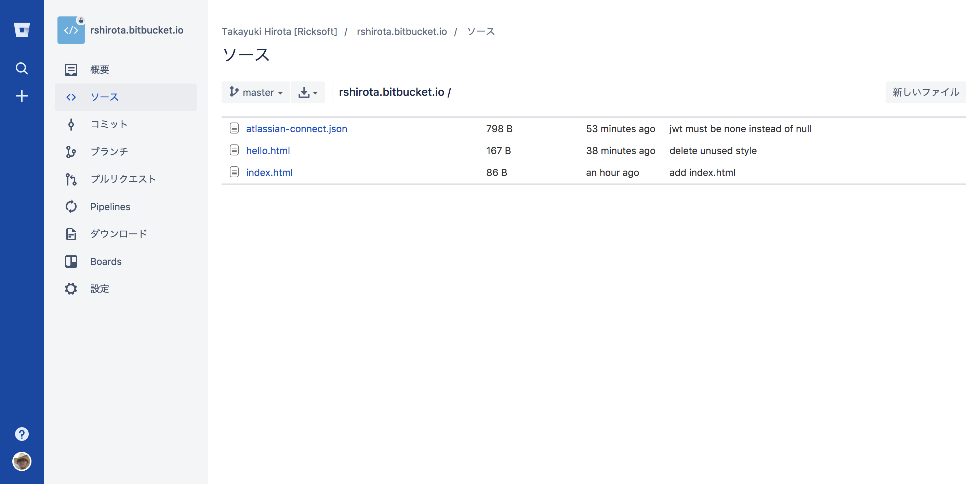980x484 pixels.
Task: Click the Pipelines cycle icon
Action: click(71, 207)
